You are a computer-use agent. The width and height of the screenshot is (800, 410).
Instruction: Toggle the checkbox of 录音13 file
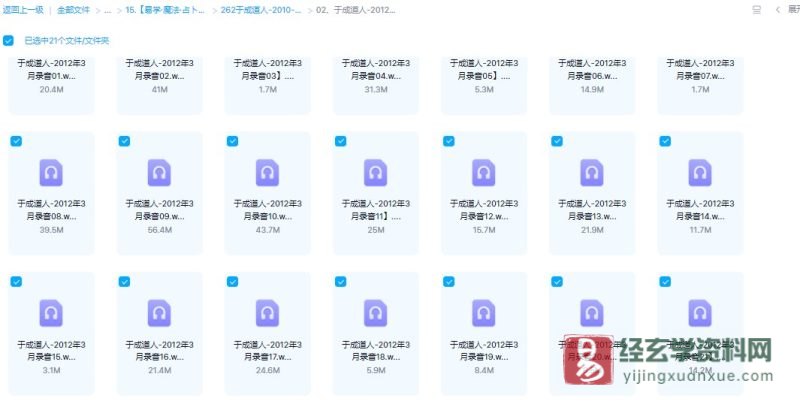[x=557, y=141]
